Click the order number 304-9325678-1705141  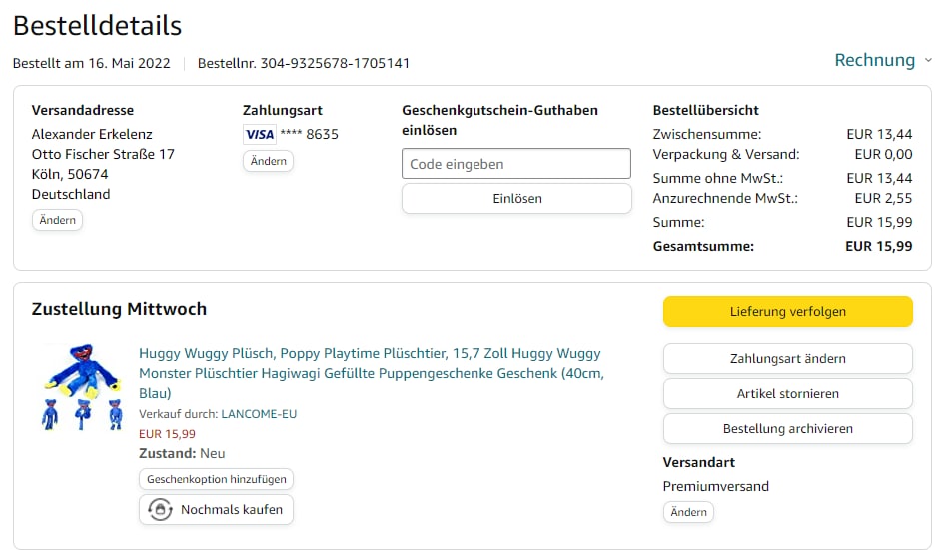pos(335,64)
